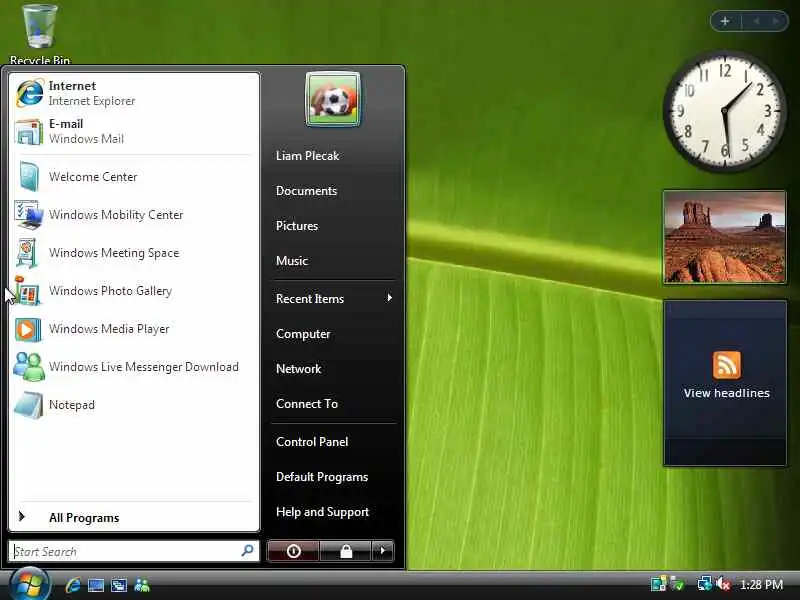The width and height of the screenshot is (800, 600).
Task: Launch Windows Mail e-mail entry
Action: pyautogui.click(x=134, y=131)
